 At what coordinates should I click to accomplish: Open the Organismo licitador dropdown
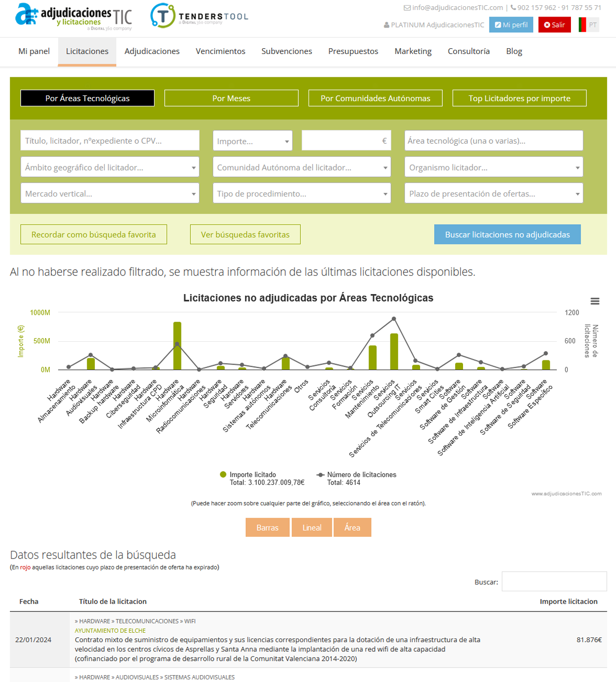(494, 168)
